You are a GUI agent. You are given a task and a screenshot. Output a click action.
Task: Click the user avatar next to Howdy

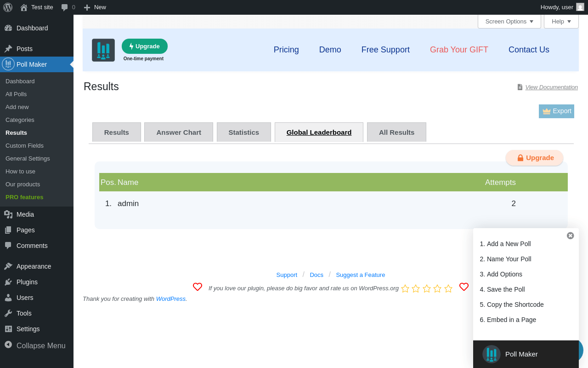pos(580,7)
